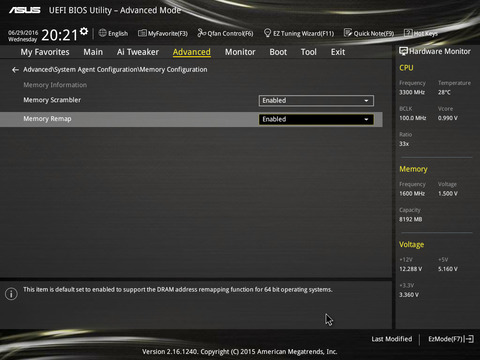The height and width of the screenshot is (360, 480).
Task: Click the 06/29/2016 date text
Action: coord(23,33)
